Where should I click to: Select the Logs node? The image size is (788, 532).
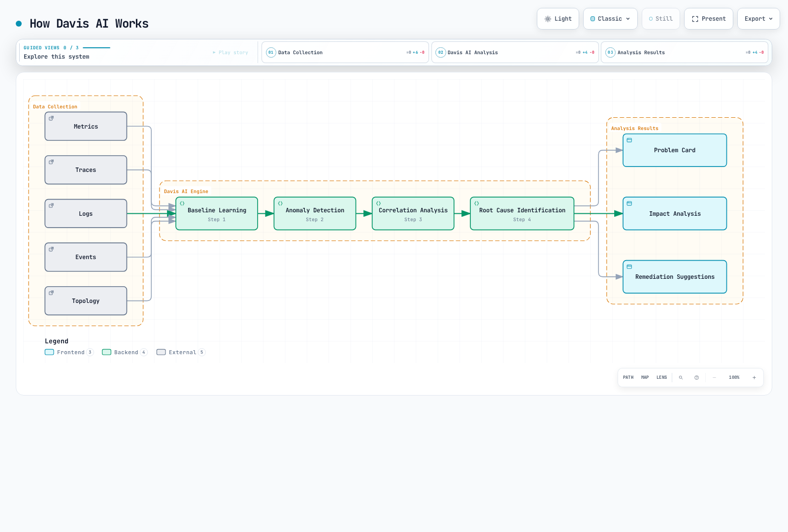(86, 214)
